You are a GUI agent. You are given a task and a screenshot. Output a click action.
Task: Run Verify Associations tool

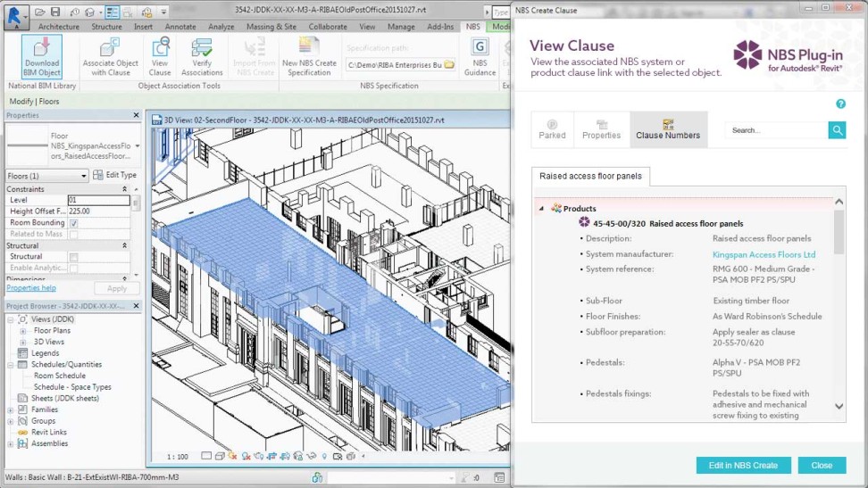pyautogui.click(x=202, y=56)
